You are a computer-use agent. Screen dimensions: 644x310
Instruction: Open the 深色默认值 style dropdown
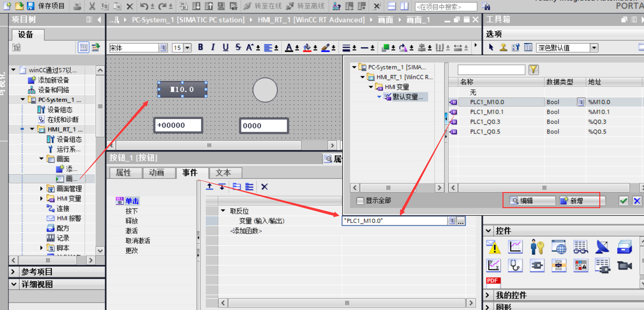[x=594, y=48]
